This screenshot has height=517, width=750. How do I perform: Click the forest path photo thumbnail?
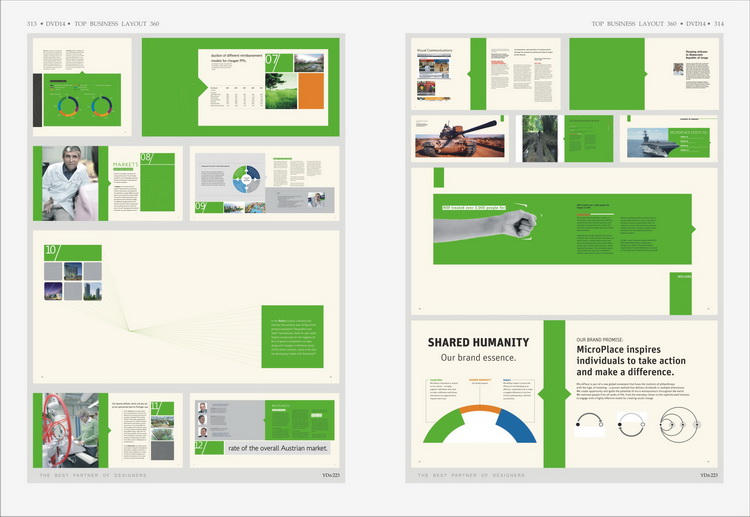click(540, 138)
